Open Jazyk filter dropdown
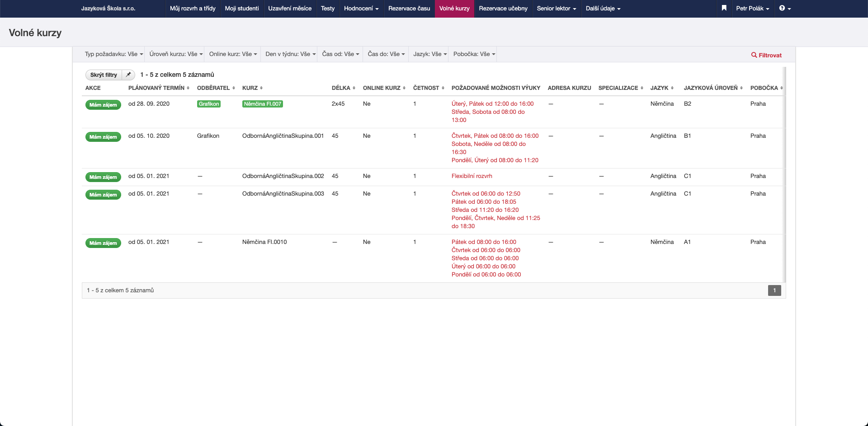 pyautogui.click(x=430, y=54)
